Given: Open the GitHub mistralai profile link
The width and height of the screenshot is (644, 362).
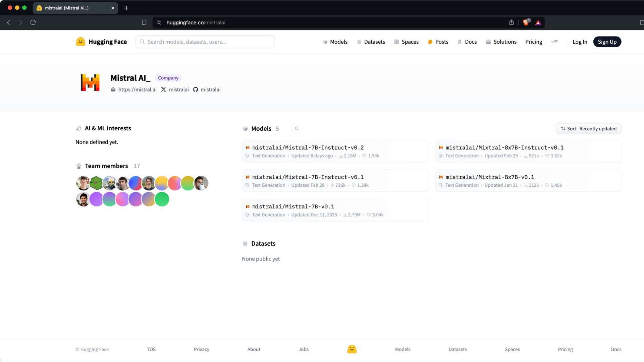Looking at the screenshot, I should [207, 89].
